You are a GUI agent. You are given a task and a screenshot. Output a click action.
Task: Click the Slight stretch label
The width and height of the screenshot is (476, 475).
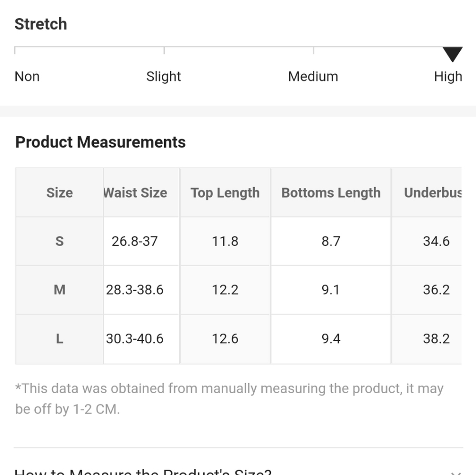[x=164, y=77]
